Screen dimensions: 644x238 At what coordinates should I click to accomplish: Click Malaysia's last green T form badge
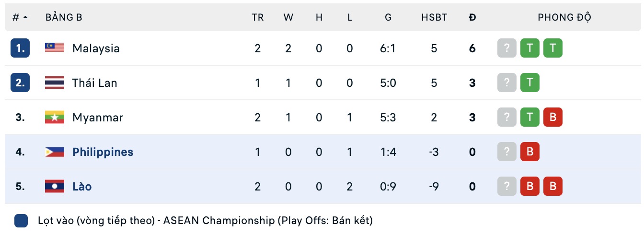(x=553, y=48)
